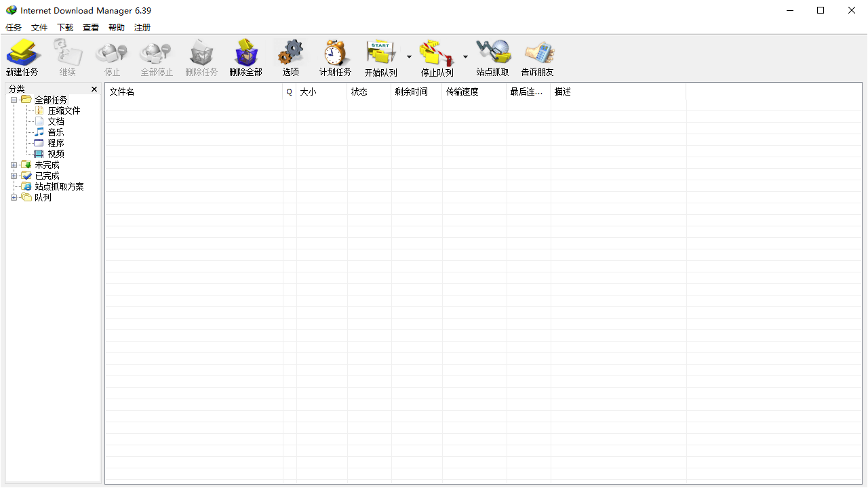Screen dimensions: 868x488
Task: Open the 停止队列 dropdown arrow
Action: coord(465,57)
